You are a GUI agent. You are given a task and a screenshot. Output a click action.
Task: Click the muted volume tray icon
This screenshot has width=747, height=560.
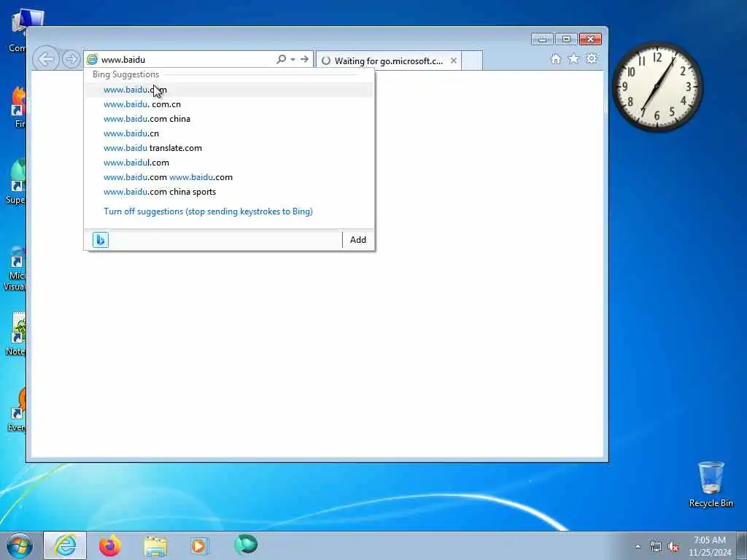click(x=673, y=546)
